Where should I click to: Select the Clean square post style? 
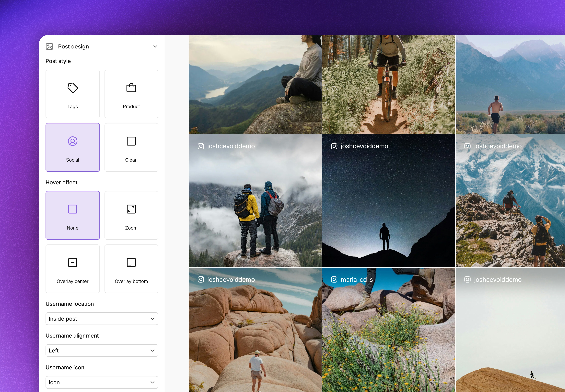click(x=131, y=147)
